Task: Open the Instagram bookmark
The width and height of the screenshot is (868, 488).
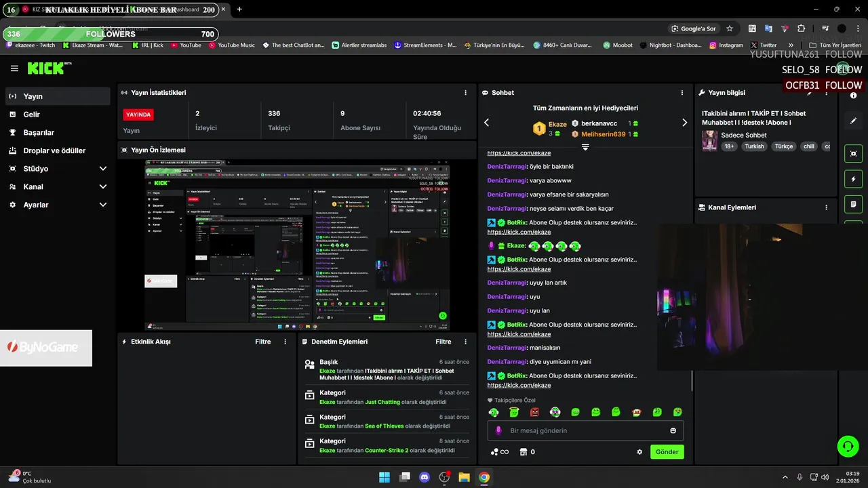Action: (726, 45)
